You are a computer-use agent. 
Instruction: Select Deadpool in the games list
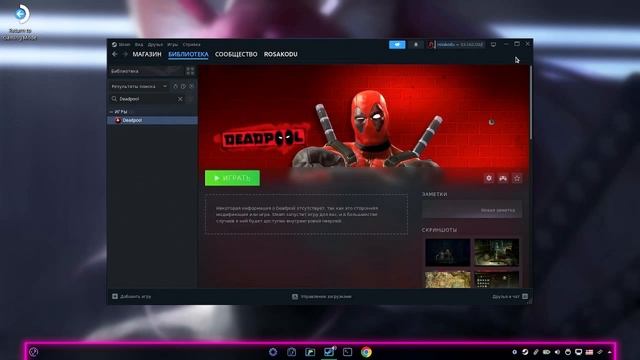(x=152, y=120)
